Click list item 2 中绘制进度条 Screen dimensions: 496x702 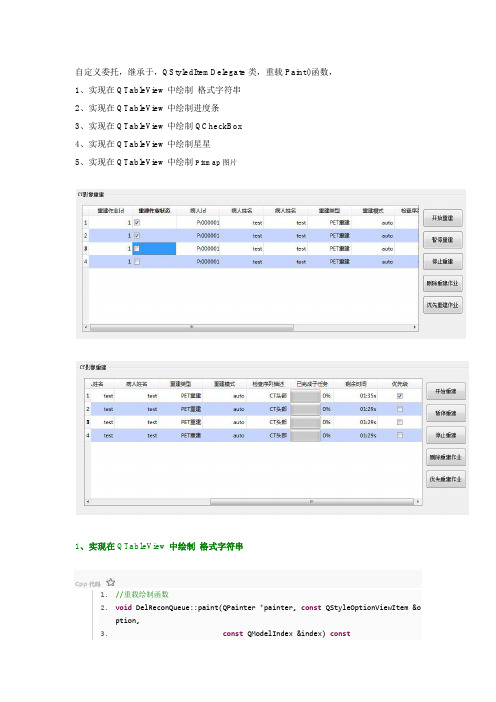[x=147, y=108]
